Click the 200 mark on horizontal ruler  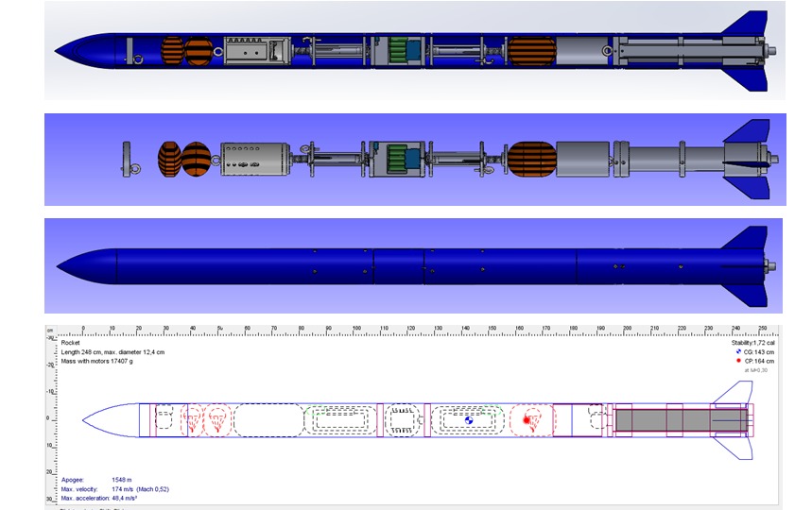[x=627, y=329]
